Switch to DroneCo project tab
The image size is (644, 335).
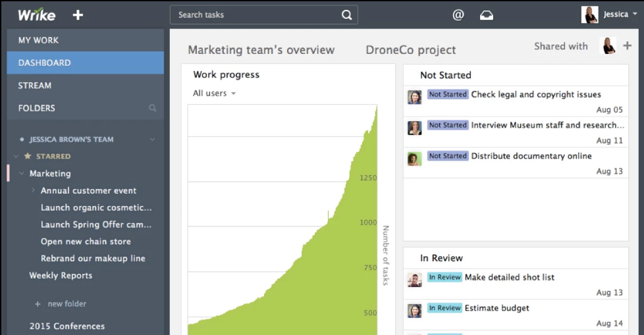click(411, 49)
